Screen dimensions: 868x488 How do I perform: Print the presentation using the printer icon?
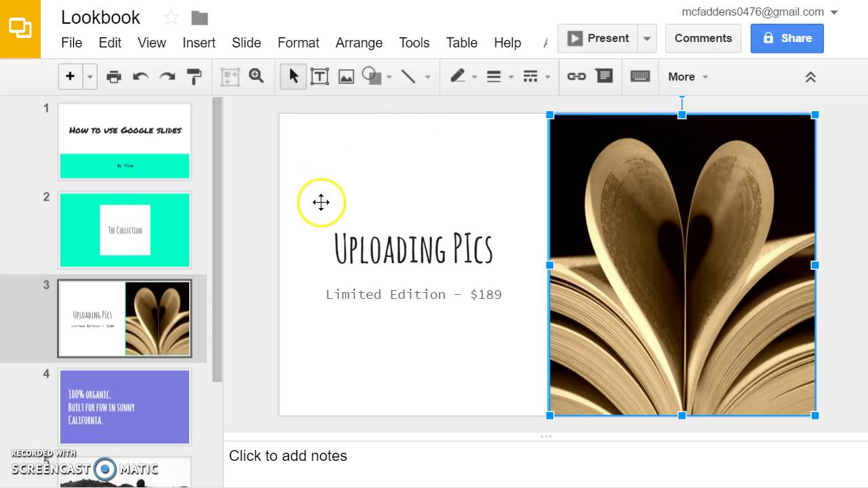click(x=114, y=77)
